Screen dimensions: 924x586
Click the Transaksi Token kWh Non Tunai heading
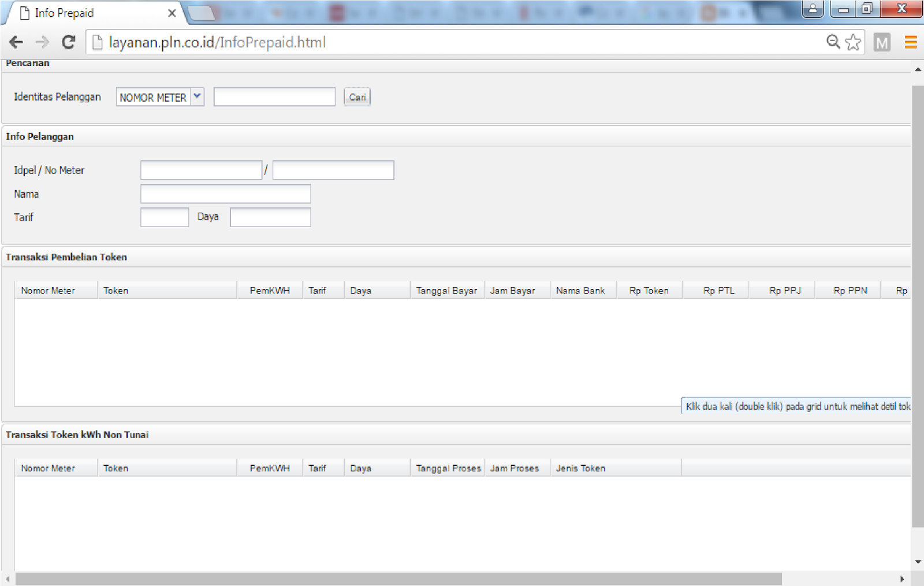(77, 435)
